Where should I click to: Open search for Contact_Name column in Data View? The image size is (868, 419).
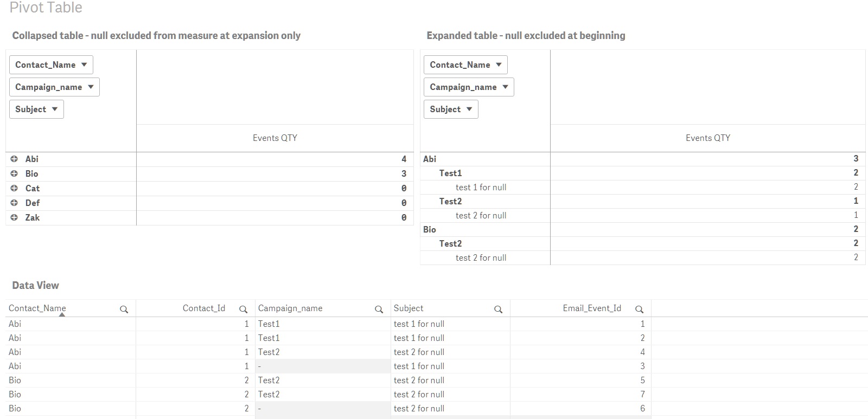(x=125, y=308)
